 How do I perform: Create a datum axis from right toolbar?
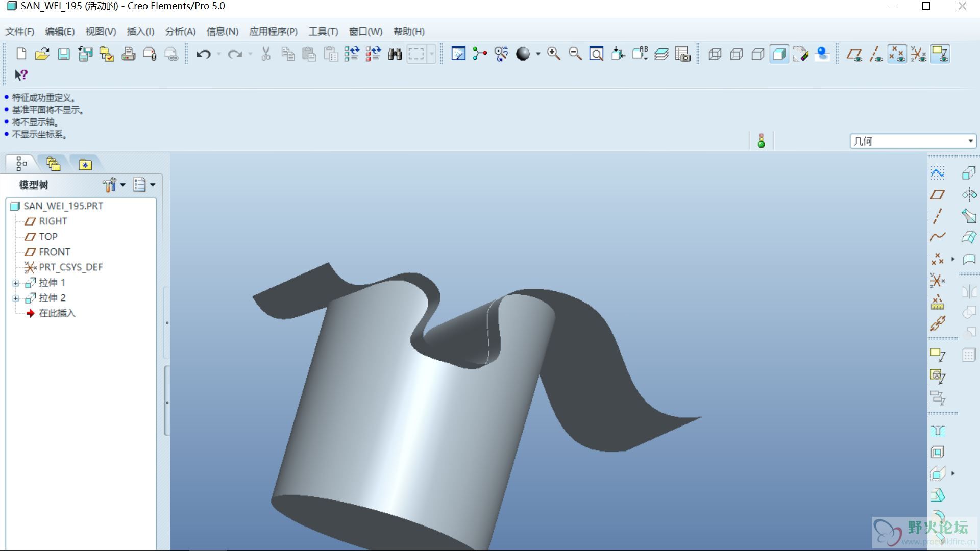[x=938, y=216]
